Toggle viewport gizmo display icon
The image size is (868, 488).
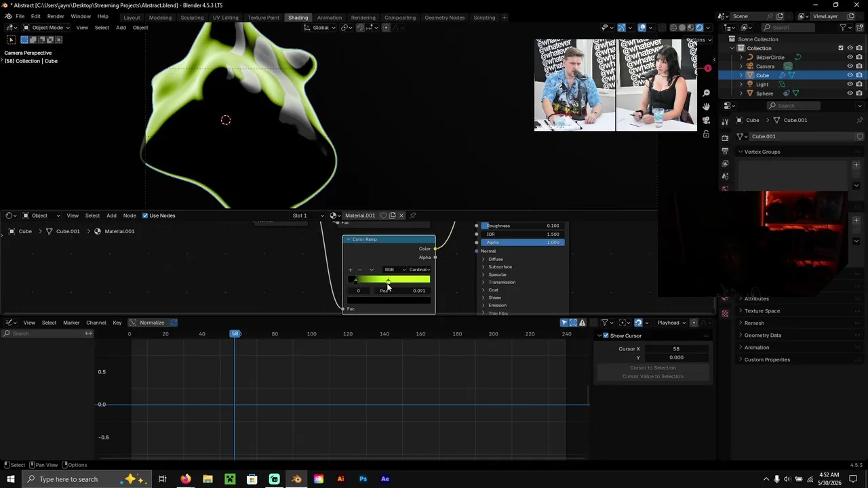[x=621, y=28]
